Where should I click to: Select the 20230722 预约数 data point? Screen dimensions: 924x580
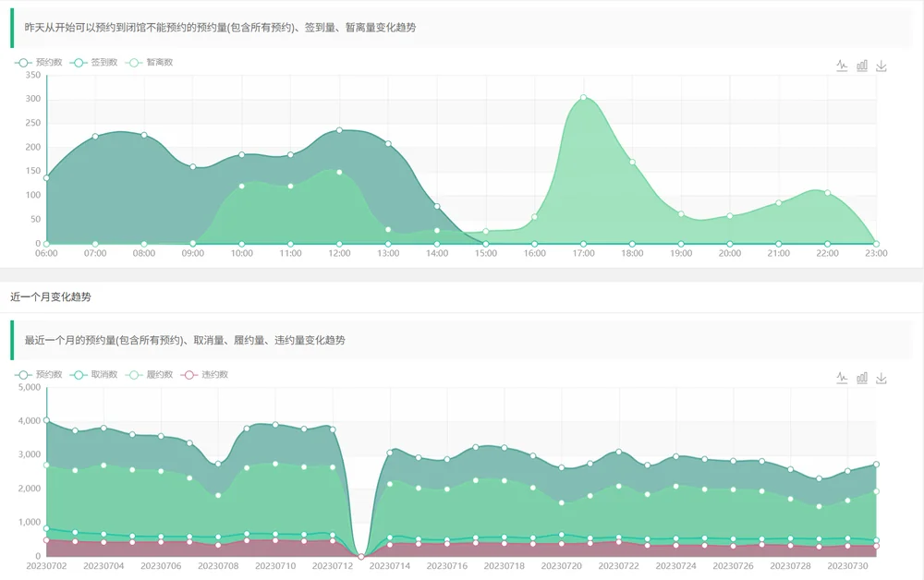[x=619, y=452]
